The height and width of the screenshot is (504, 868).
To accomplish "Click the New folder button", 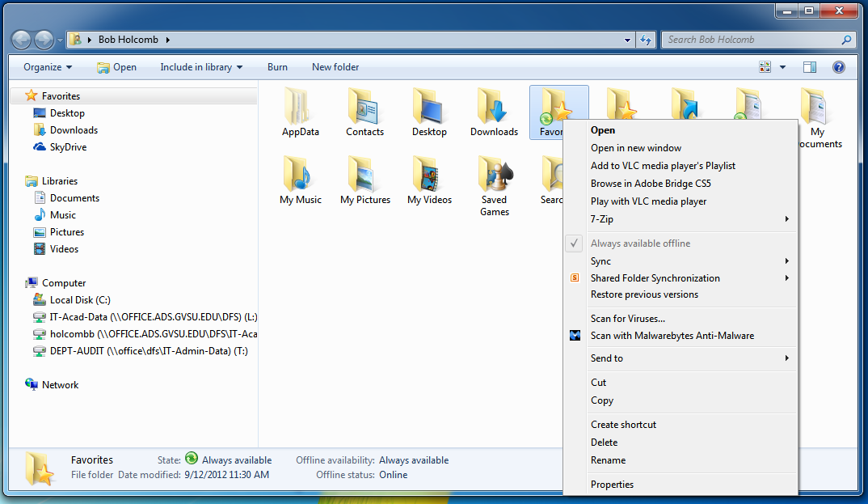I will coord(335,67).
